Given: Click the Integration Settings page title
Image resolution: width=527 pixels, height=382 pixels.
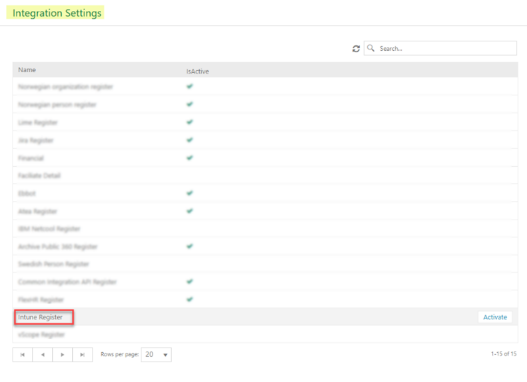Looking at the screenshot, I should (57, 13).
